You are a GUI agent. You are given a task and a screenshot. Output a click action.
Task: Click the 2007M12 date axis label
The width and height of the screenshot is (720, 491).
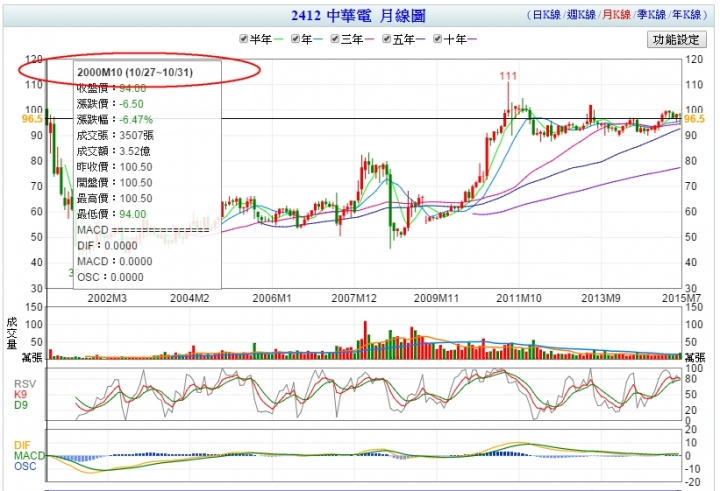354,298
